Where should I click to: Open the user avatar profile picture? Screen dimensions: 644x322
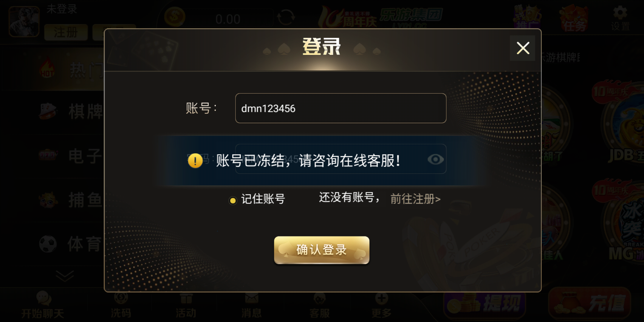click(x=24, y=21)
